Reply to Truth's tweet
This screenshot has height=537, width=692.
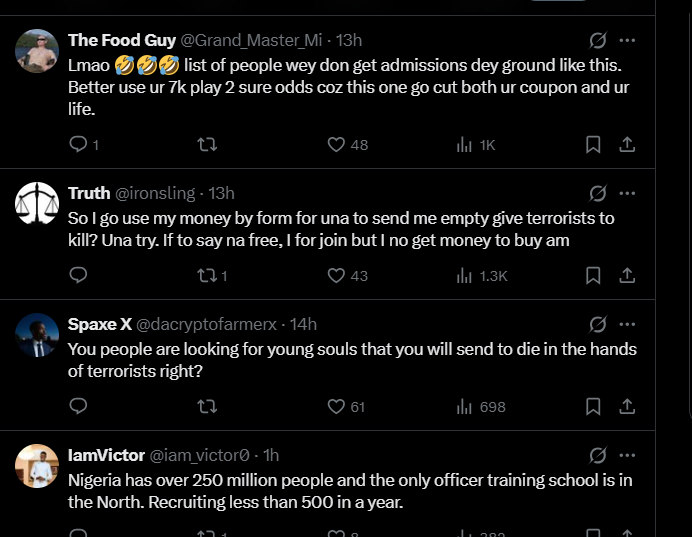click(79, 275)
